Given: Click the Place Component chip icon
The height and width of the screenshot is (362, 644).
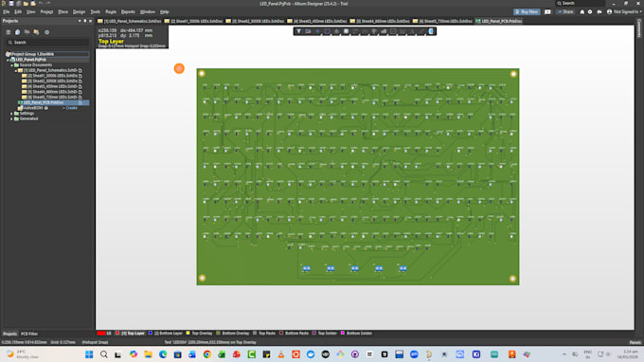Looking at the screenshot, I should click(x=347, y=31).
